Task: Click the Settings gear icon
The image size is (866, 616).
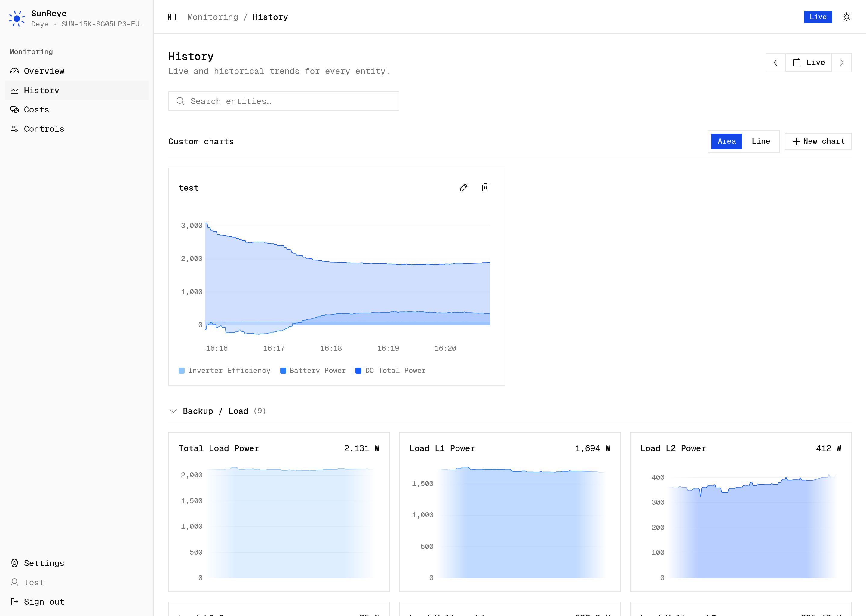Action: pyautogui.click(x=14, y=563)
